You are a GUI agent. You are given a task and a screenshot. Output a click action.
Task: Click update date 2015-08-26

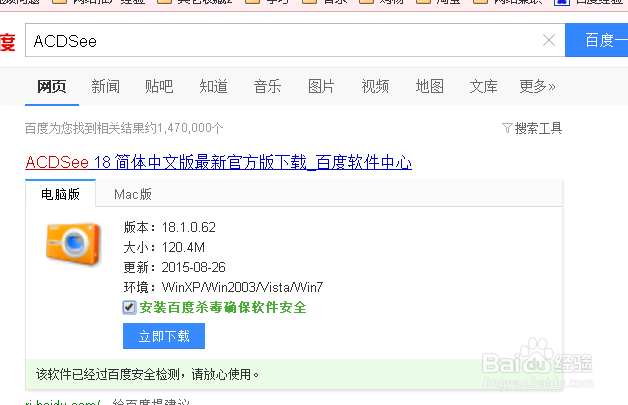click(x=193, y=267)
